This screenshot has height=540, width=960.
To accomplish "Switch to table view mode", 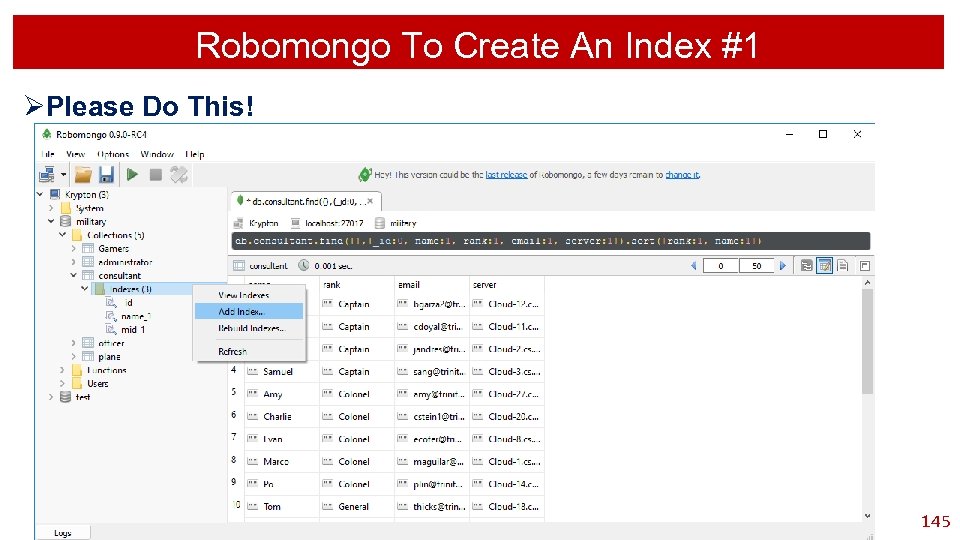I will click(825, 266).
